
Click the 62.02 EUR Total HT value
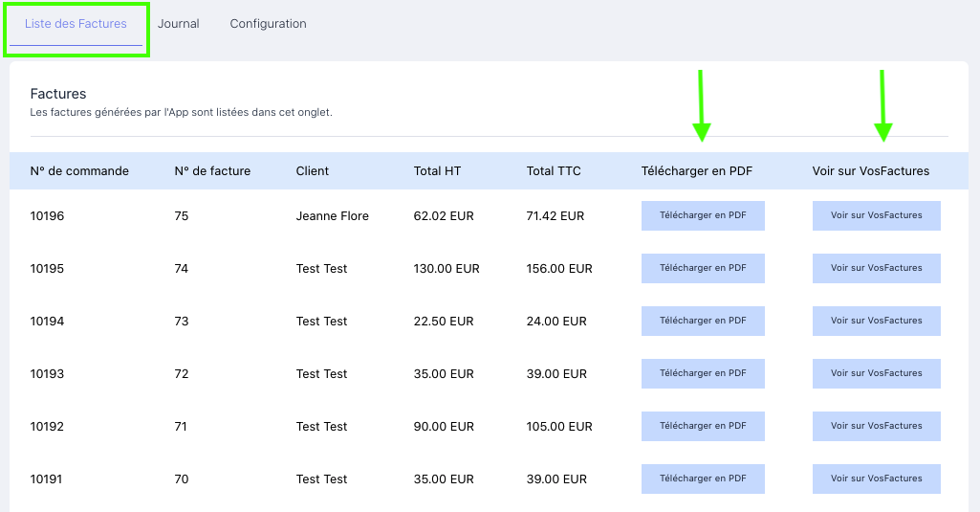444,216
